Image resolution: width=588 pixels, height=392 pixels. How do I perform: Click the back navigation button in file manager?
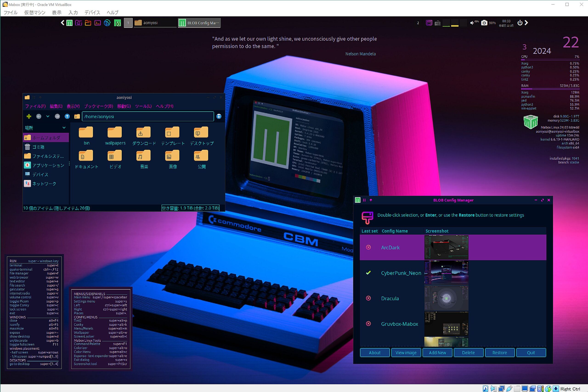coord(39,116)
